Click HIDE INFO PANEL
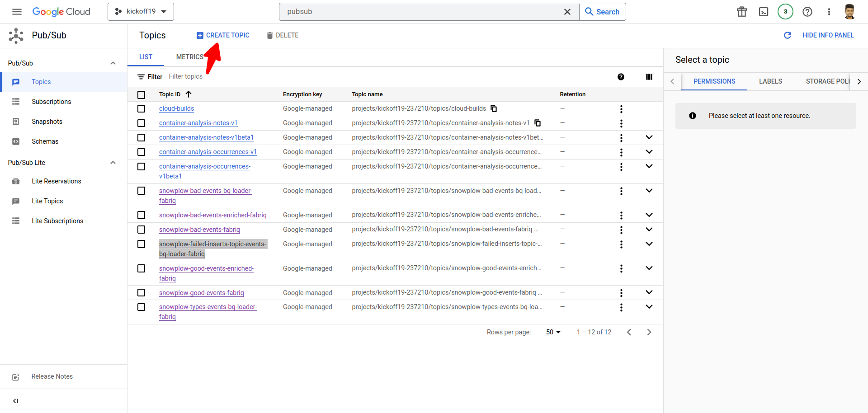Viewport: 868px width, 413px height. (828, 35)
